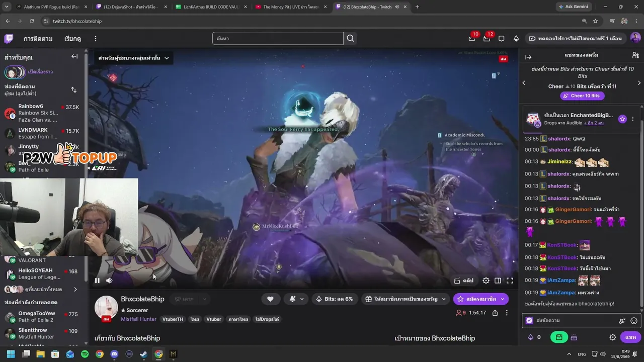Switch player to theatre mode
This screenshot has width=644, height=362.
(x=498, y=281)
